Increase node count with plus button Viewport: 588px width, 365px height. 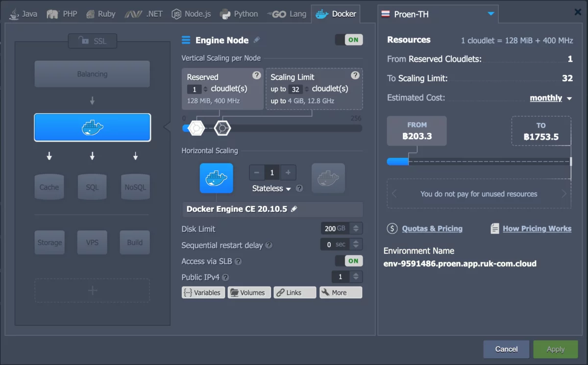288,172
